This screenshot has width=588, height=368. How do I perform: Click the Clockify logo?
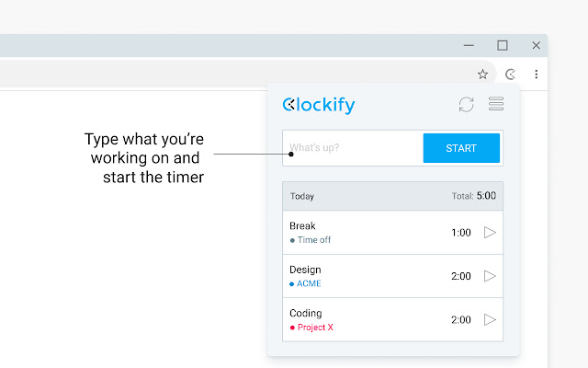pyautogui.click(x=319, y=105)
